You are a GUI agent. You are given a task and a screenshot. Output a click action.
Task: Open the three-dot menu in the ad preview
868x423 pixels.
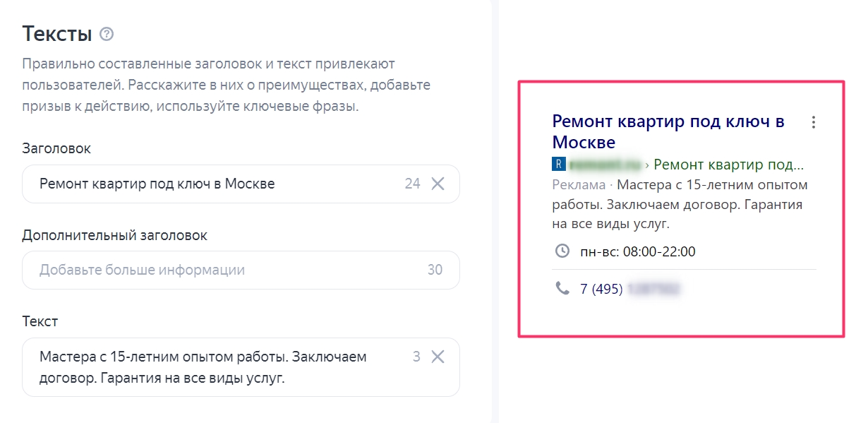(x=814, y=122)
